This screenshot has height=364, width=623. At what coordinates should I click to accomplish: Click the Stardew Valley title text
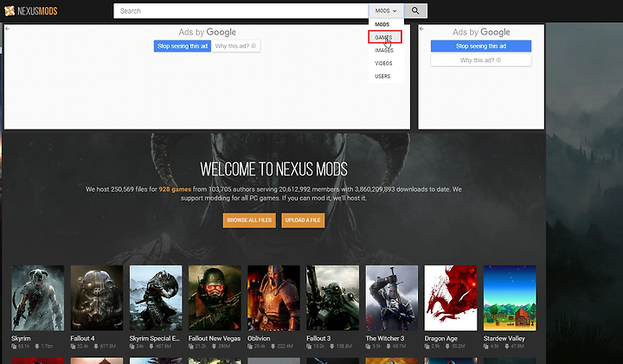[x=504, y=339]
